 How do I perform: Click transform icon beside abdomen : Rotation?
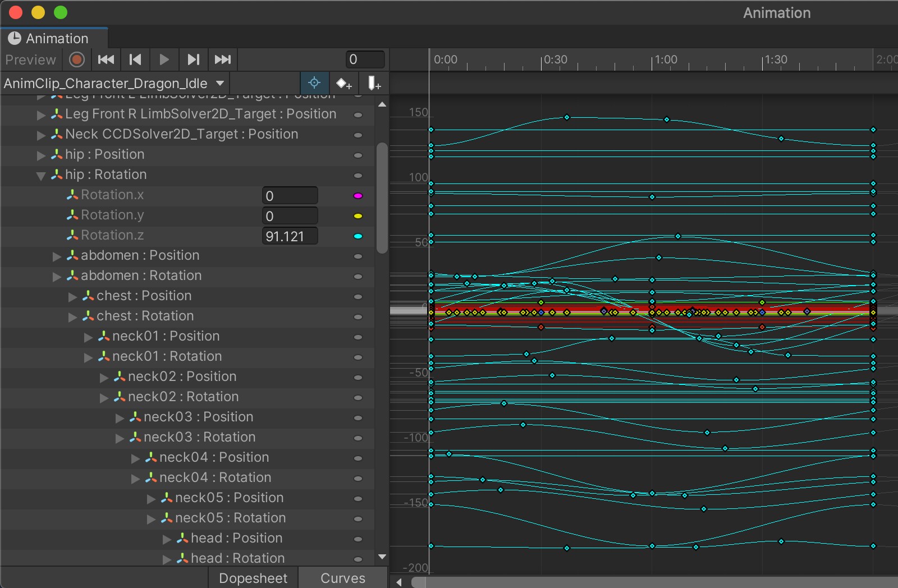72,275
